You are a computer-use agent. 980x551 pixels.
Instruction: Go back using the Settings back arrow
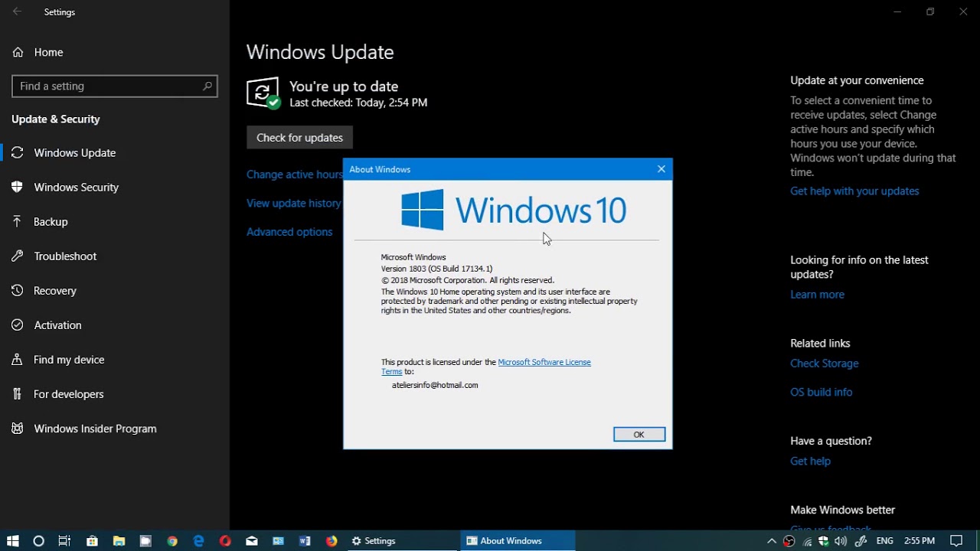pos(17,12)
